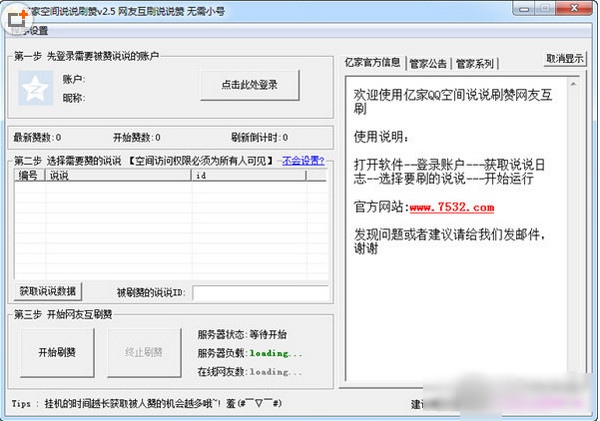
Task: Click the 开始赞数:0 counter text
Action: [137, 137]
